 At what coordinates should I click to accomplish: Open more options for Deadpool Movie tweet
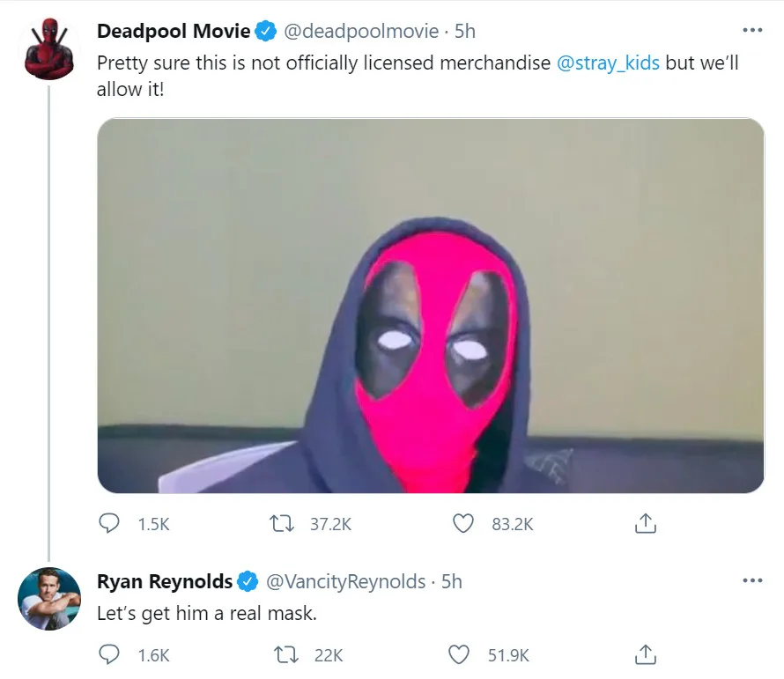[751, 30]
